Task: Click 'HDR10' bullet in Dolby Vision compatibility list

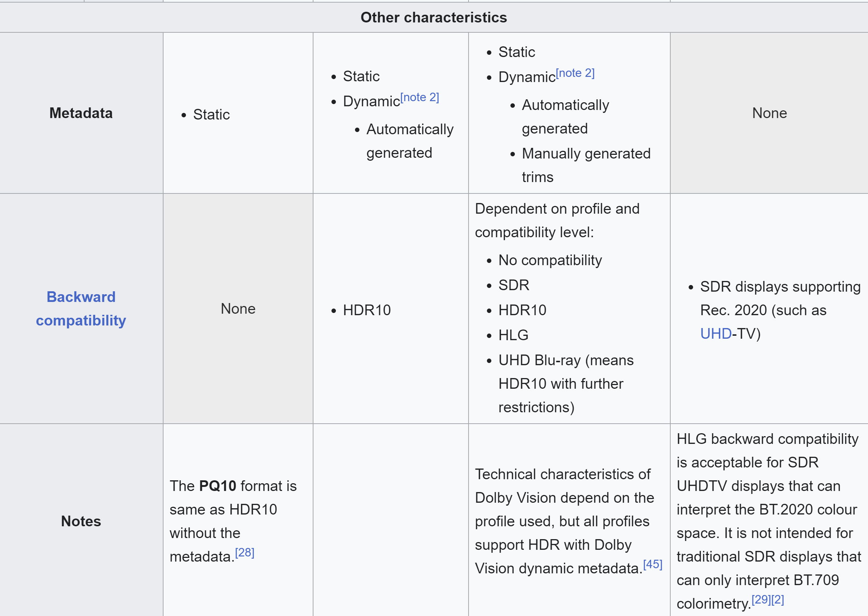Action: [x=522, y=310]
